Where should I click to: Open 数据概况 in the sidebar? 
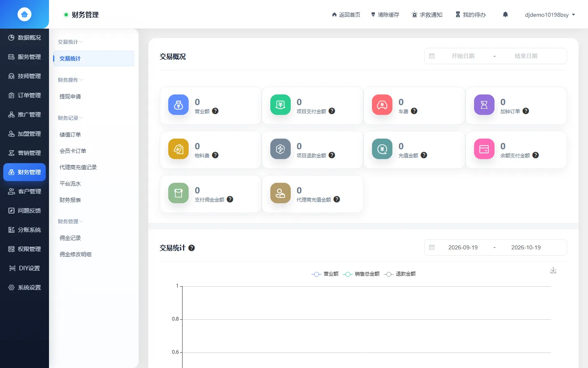24,38
